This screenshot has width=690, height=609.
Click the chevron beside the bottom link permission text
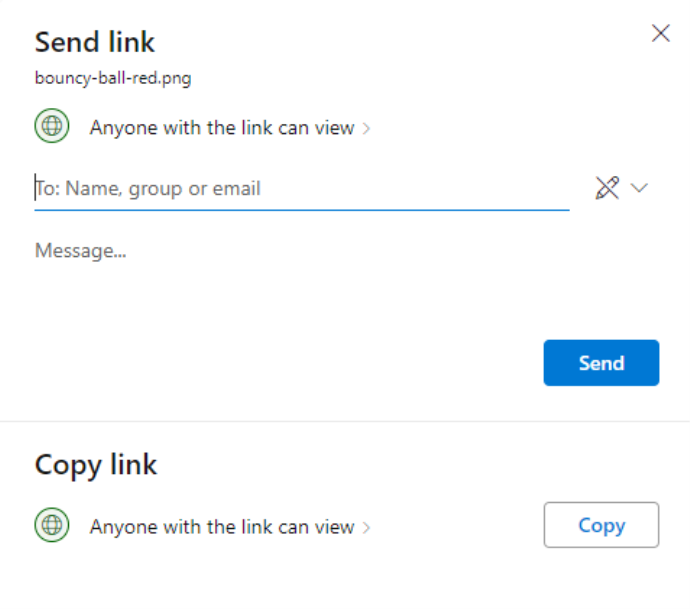click(366, 527)
